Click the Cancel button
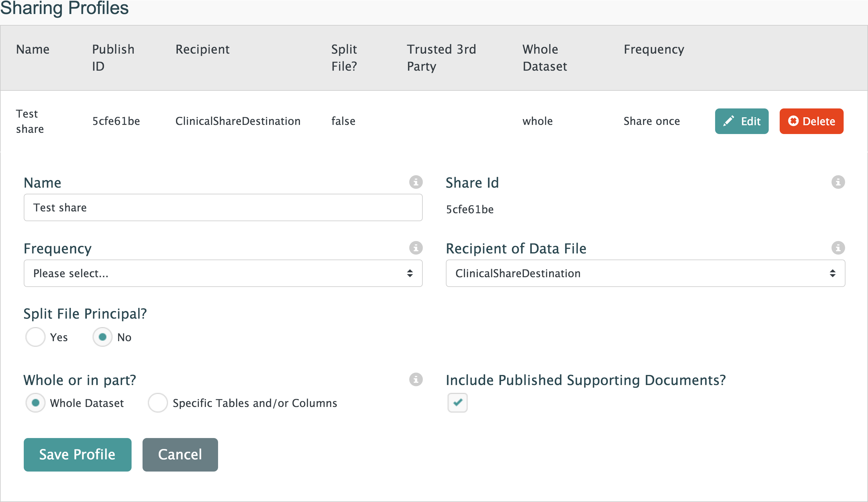This screenshot has height=502, width=868. point(180,454)
